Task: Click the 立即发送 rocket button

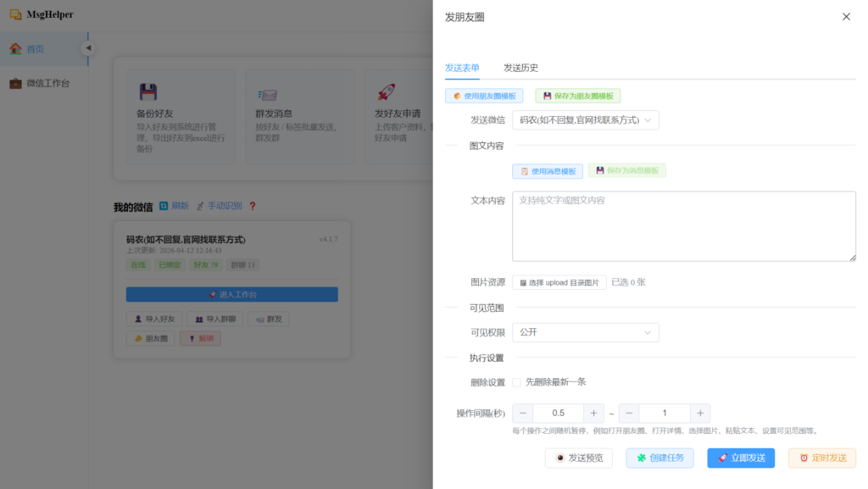Action: 741,458
